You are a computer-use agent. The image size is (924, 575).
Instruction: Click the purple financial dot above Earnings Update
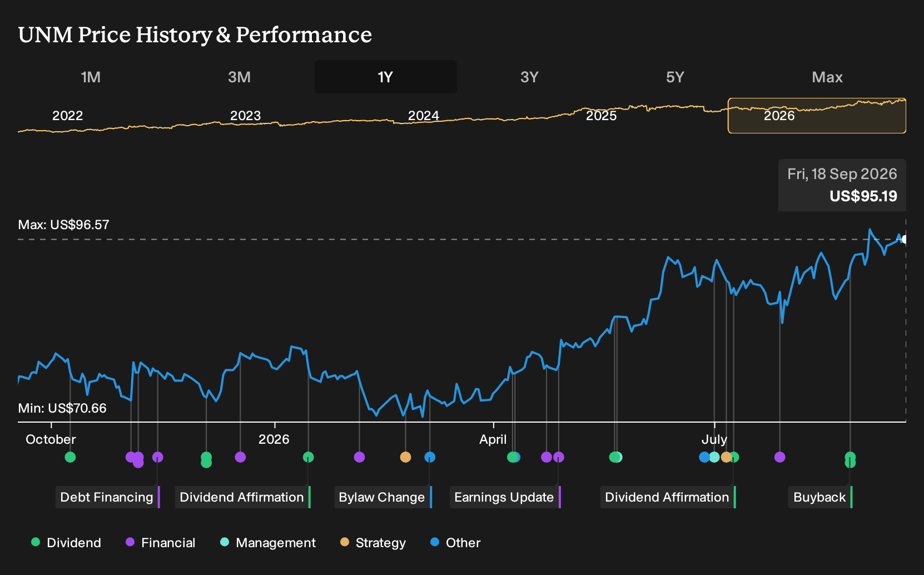coord(559,457)
